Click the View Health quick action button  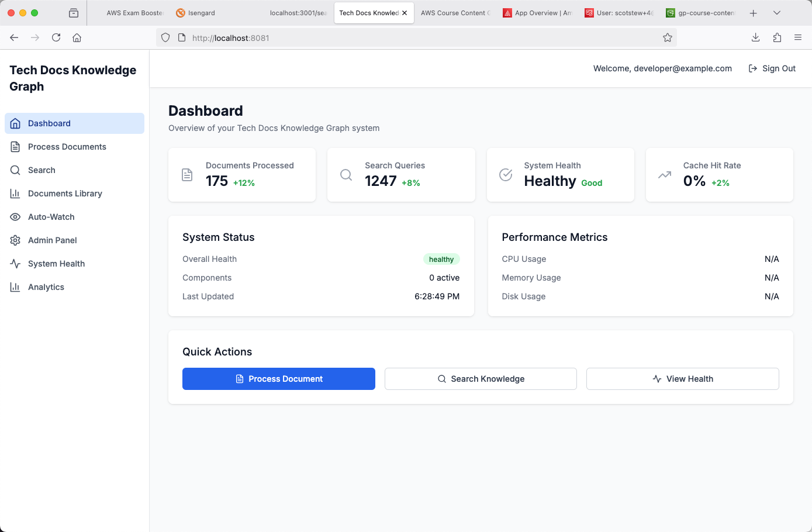pos(682,379)
